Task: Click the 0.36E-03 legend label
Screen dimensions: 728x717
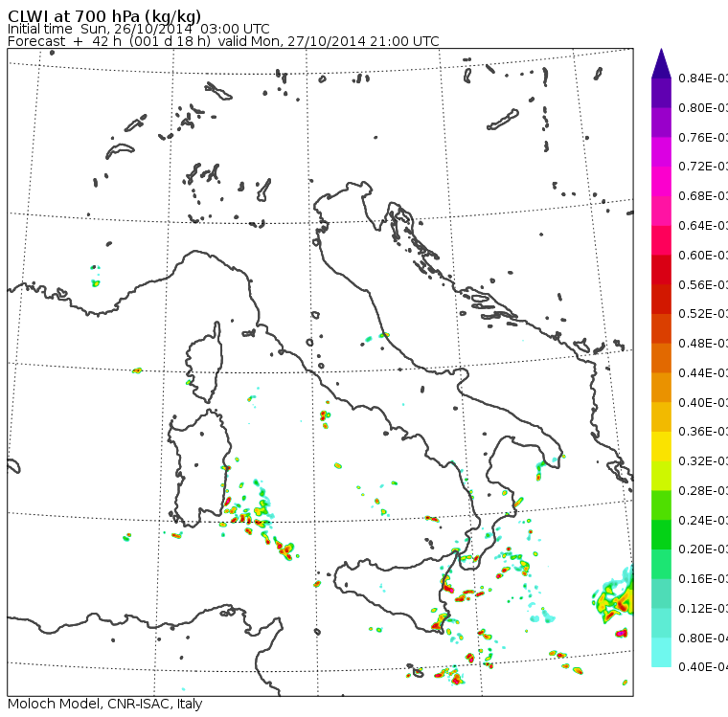Action: coord(703,432)
